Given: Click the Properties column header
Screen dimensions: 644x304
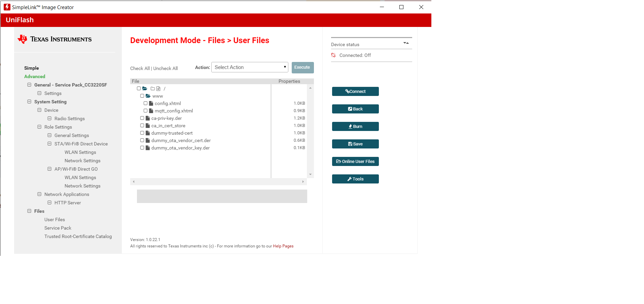Looking at the screenshot, I should [289, 81].
